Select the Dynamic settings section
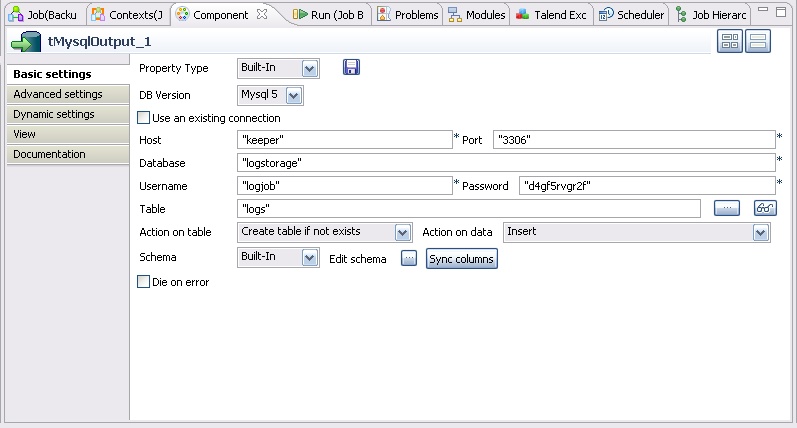797x428 pixels. pos(54,114)
